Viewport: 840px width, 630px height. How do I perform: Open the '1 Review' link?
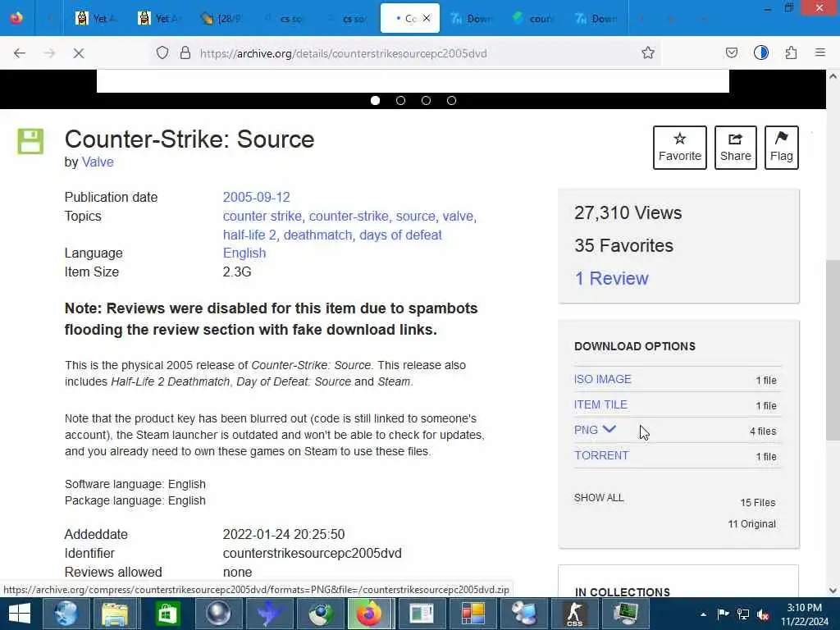pyautogui.click(x=611, y=278)
